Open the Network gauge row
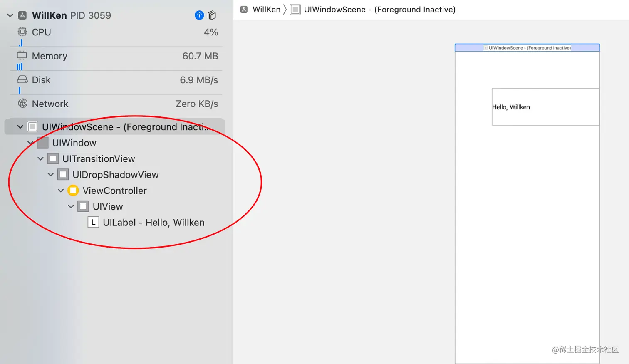 (116, 104)
